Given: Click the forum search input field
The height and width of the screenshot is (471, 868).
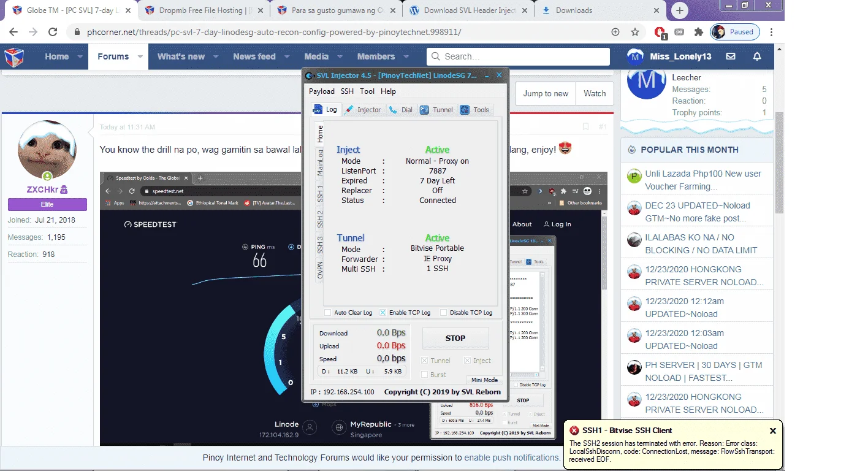Looking at the screenshot, I should 518,56.
